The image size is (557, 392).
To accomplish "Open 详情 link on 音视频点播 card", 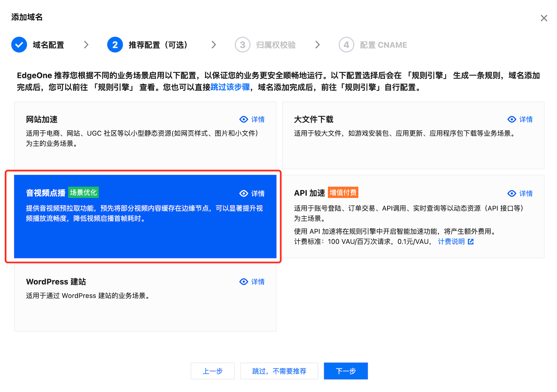I will [258, 194].
